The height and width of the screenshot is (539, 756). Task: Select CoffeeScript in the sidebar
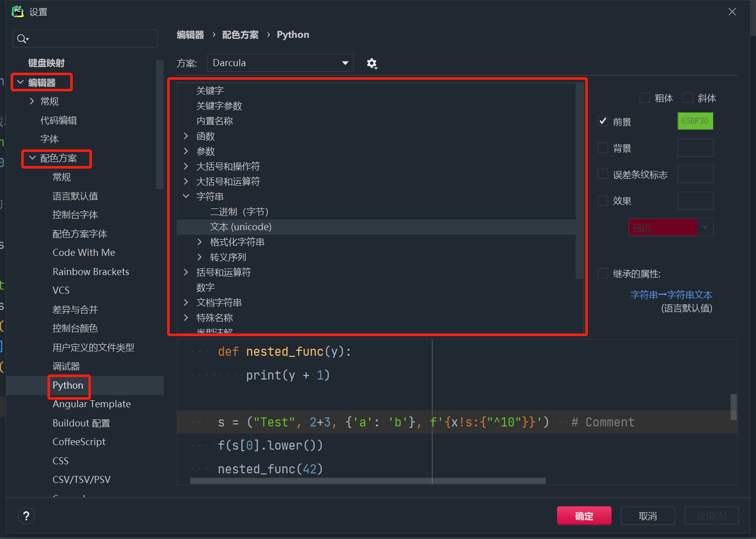pos(79,442)
